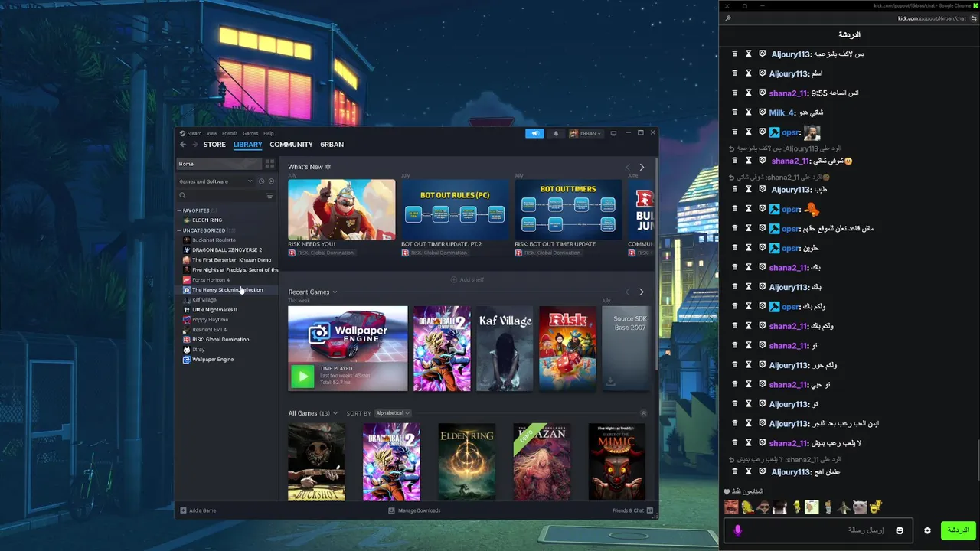The height and width of the screenshot is (551, 980).
Task: Open the emoji picker in chat
Action: pos(900,530)
